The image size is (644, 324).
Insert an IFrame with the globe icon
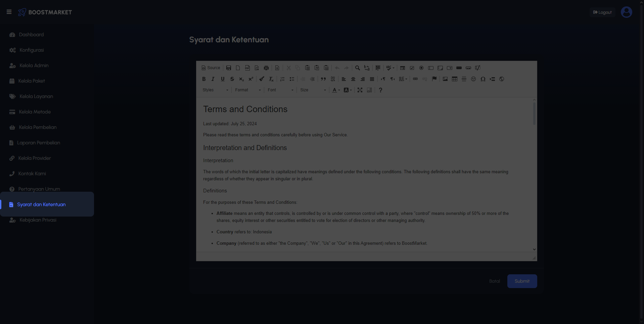[x=502, y=79]
